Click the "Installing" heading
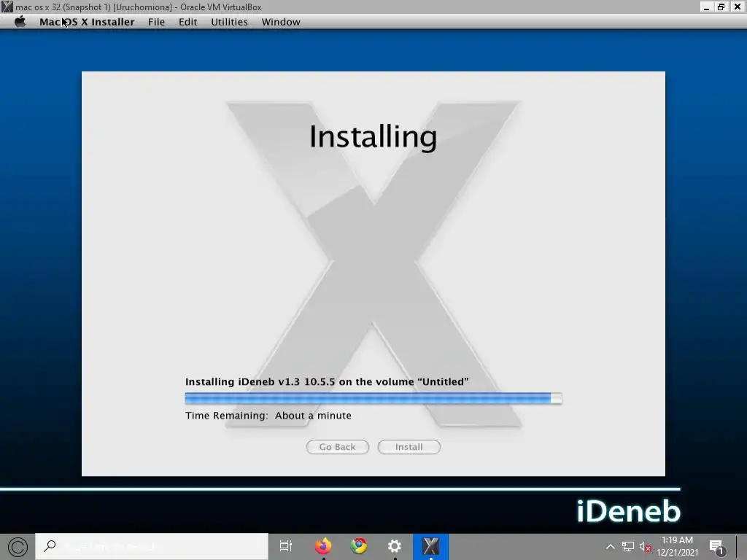747x560 pixels. [x=373, y=137]
